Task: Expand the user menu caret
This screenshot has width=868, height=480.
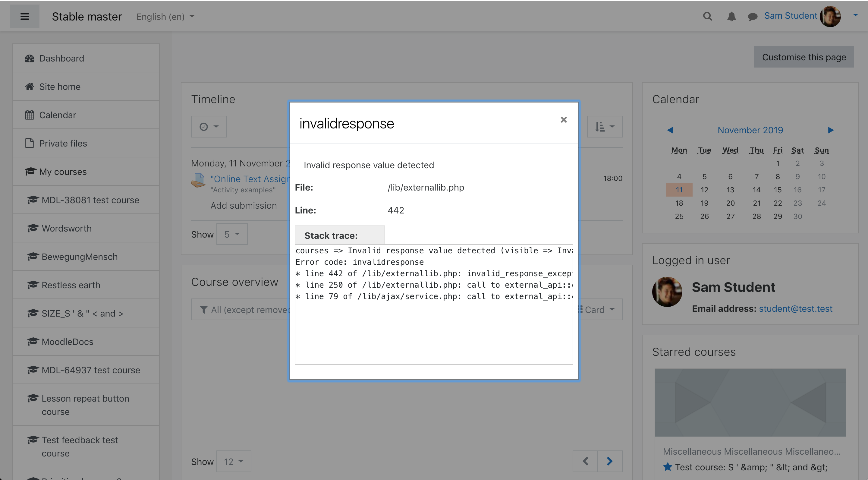Action: pyautogui.click(x=855, y=15)
